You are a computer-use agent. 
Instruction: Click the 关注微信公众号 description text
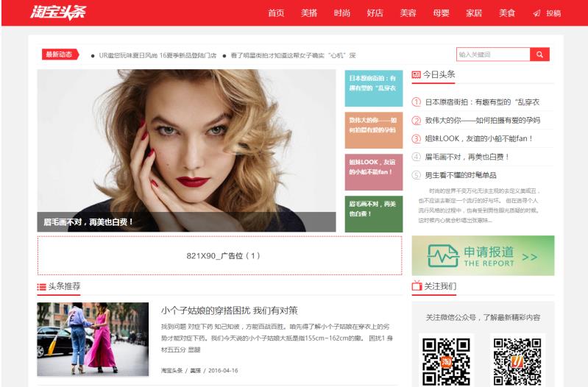tap(483, 318)
